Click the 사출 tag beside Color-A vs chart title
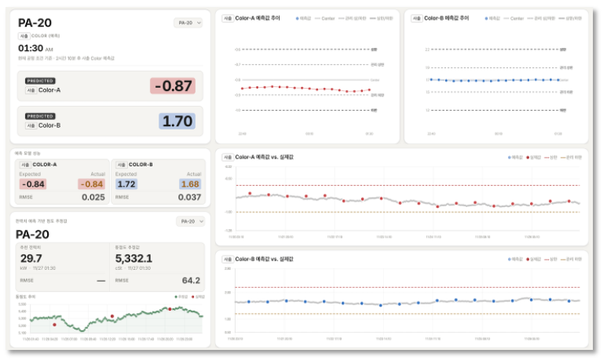 (228, 157)
